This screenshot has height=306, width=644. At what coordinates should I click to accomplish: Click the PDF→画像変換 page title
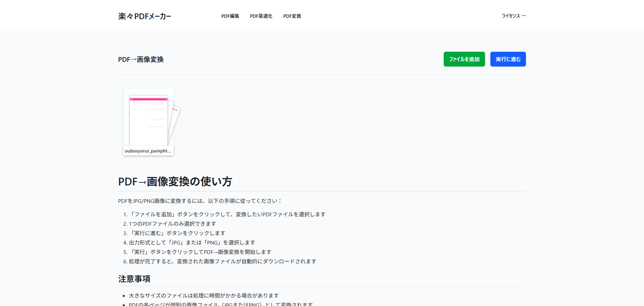pyautogui.click(x=141, y=59)
